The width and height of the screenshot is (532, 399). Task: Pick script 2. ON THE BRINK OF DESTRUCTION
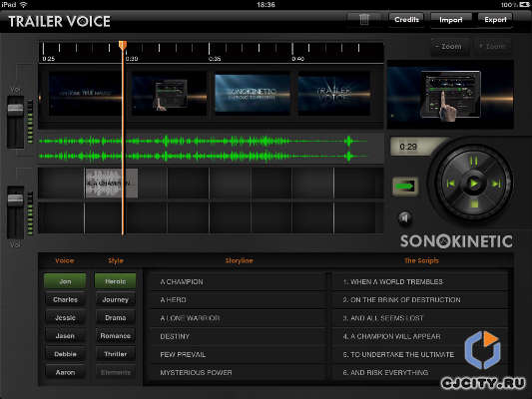point(421,299)
